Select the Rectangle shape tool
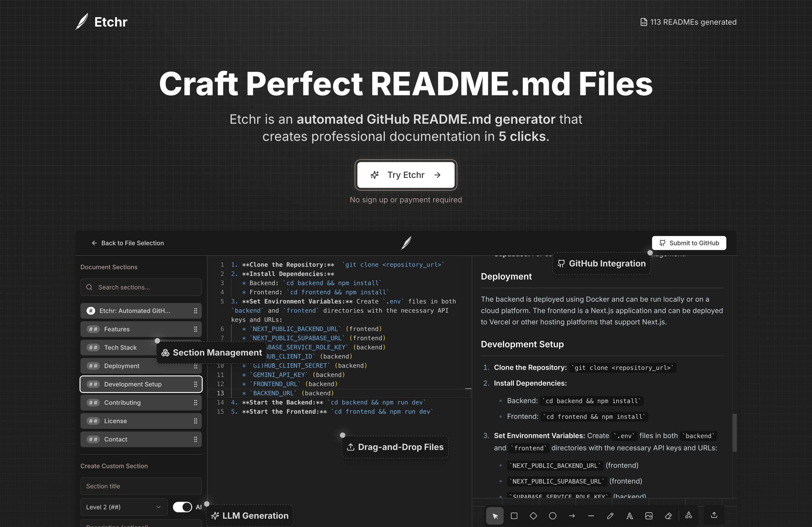 coord(514,516)
